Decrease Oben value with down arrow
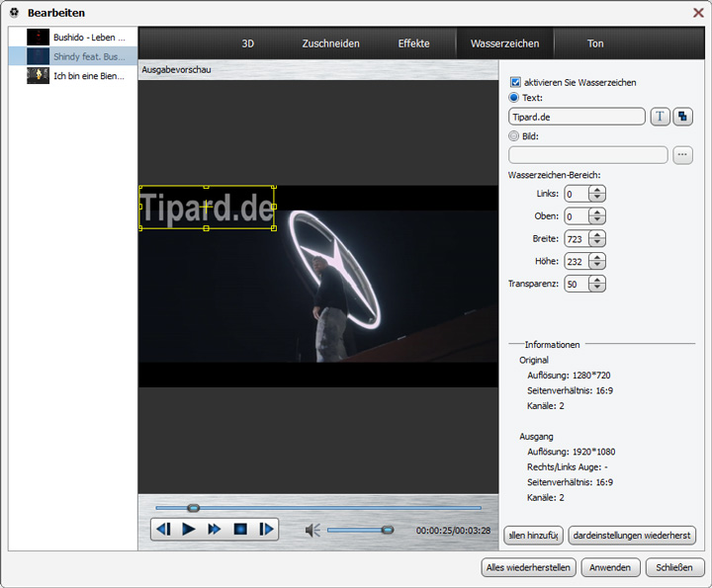This screenshot has width=712, height=588. click(597, 220)
